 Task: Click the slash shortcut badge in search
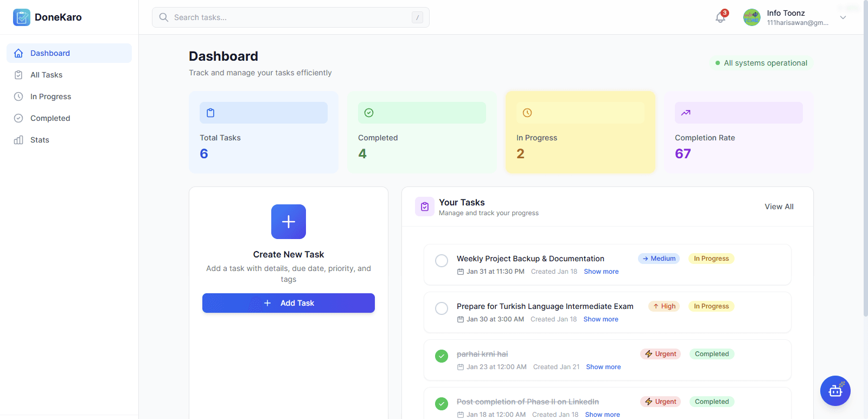(x=417, y=17)
